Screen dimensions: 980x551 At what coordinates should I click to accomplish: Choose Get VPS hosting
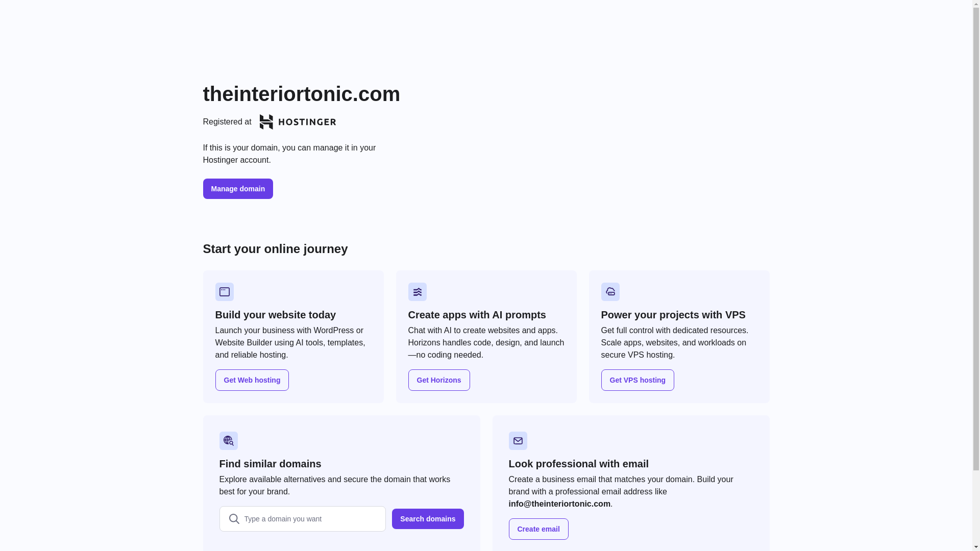[x=638, y=380]
